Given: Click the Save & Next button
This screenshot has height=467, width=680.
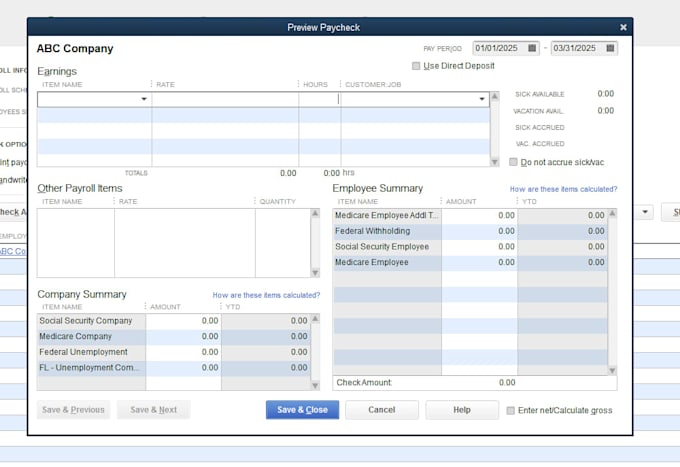Looking at the screenshot, I should tap(154, 410).
